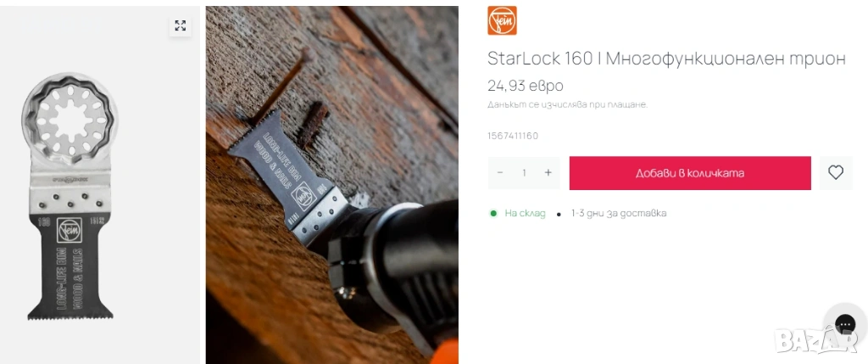
Task: Click the red Добави в количката button
Action: coord(690,173)
